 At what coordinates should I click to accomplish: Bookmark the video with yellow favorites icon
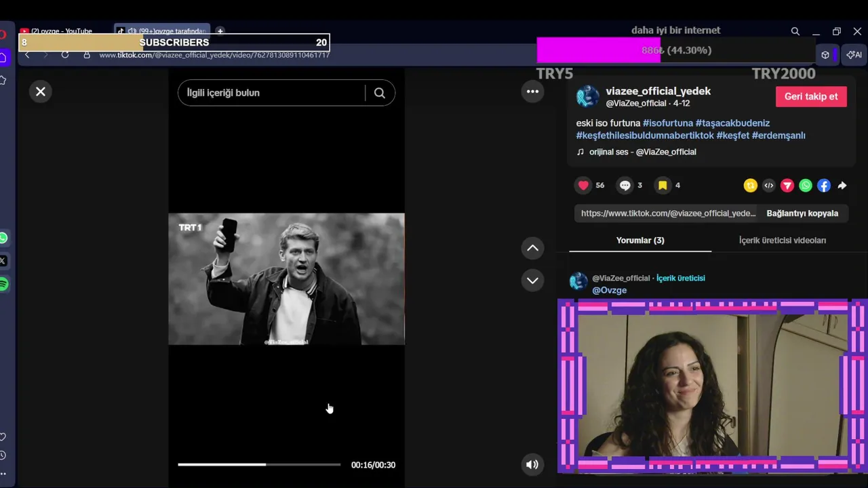point(663,185)
